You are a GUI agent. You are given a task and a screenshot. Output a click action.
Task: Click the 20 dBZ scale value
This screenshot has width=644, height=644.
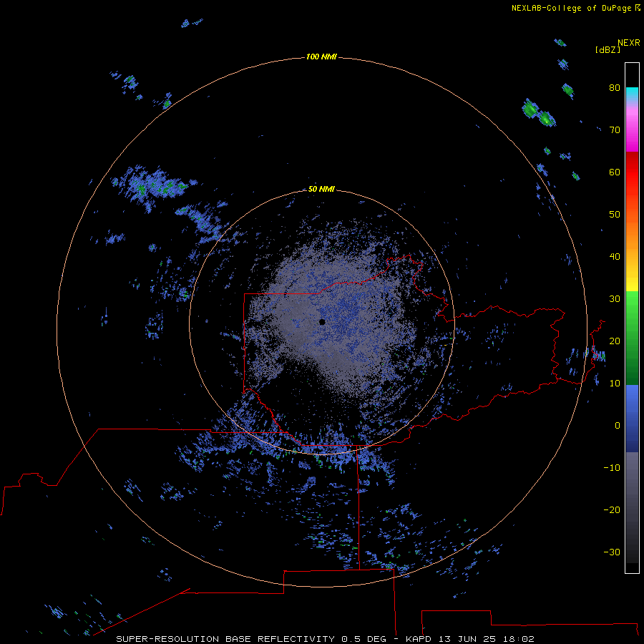(x=615, y=341)
